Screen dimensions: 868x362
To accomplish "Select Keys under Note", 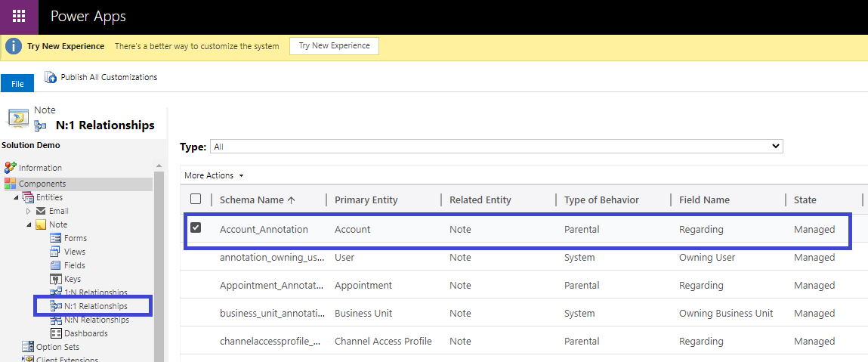I will (73, 279).
